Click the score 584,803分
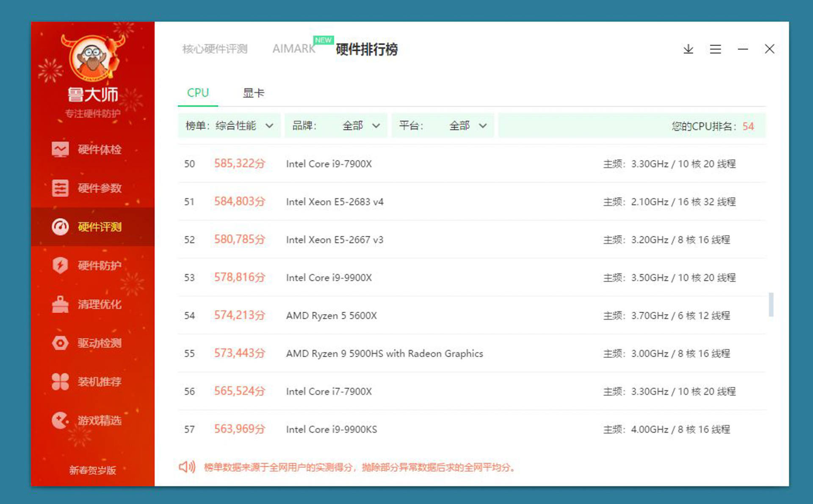The image size is (813, 504). (240, 201)
